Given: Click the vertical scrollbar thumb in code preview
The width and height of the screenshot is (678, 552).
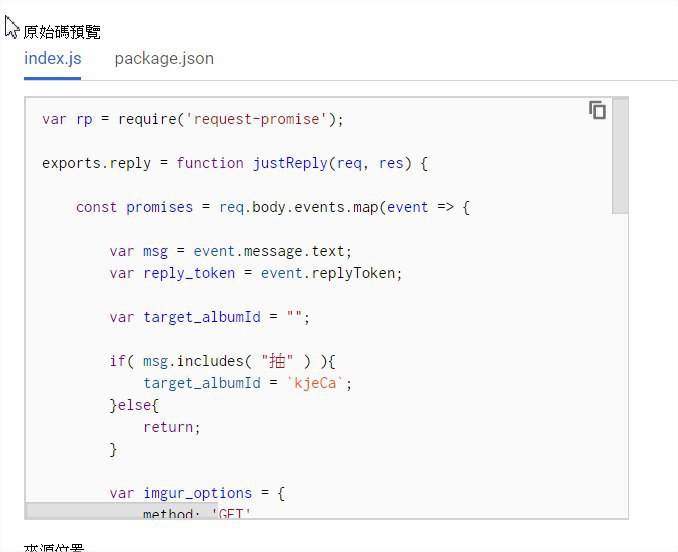Looking at the screenshot, I should coord(620,155).
